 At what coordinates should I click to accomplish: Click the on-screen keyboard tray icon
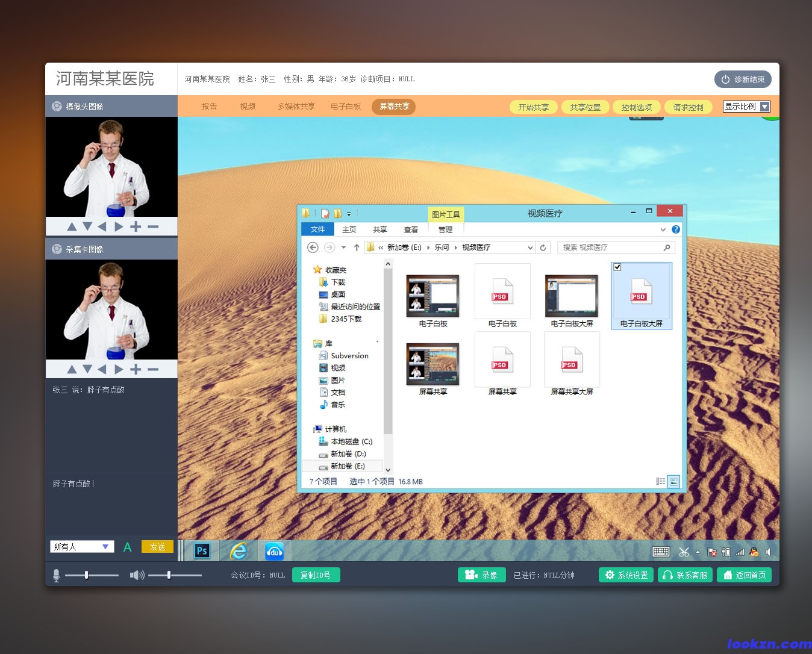tap(661, 552)
